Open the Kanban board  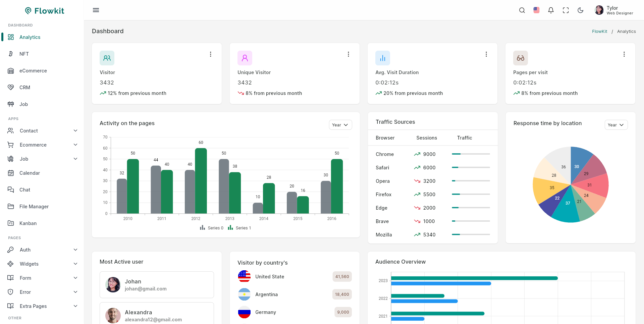click(x=28, y=223)
